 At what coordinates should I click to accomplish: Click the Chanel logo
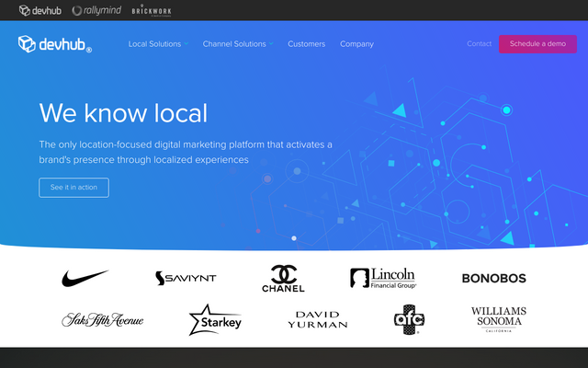coord(283,278)
